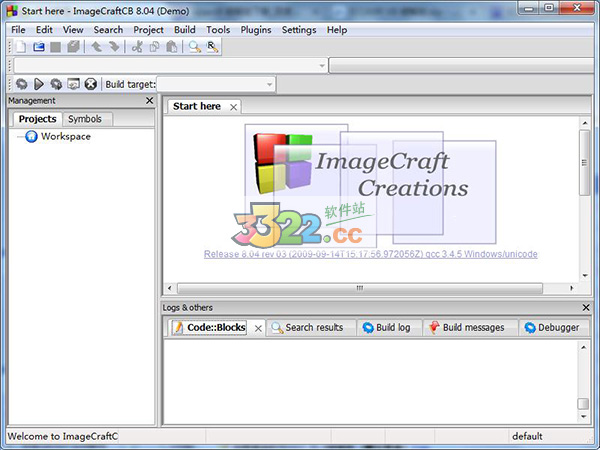Click the ImageCraft Creations logo image
600x450 pixels.
tap(370, 184)
